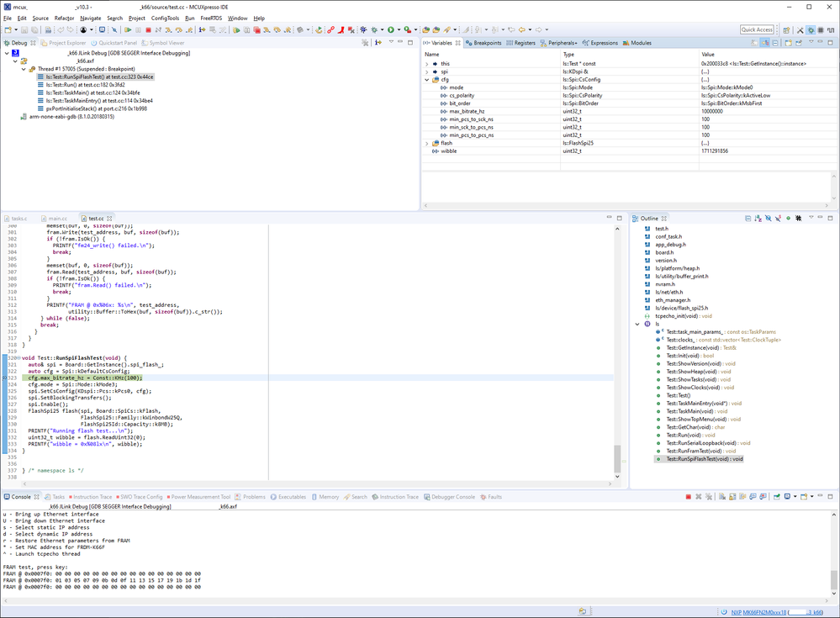This screenshot has width=840, height=618.
Task: Remove all terminated launches from console
Action: [x=709, y=497]
